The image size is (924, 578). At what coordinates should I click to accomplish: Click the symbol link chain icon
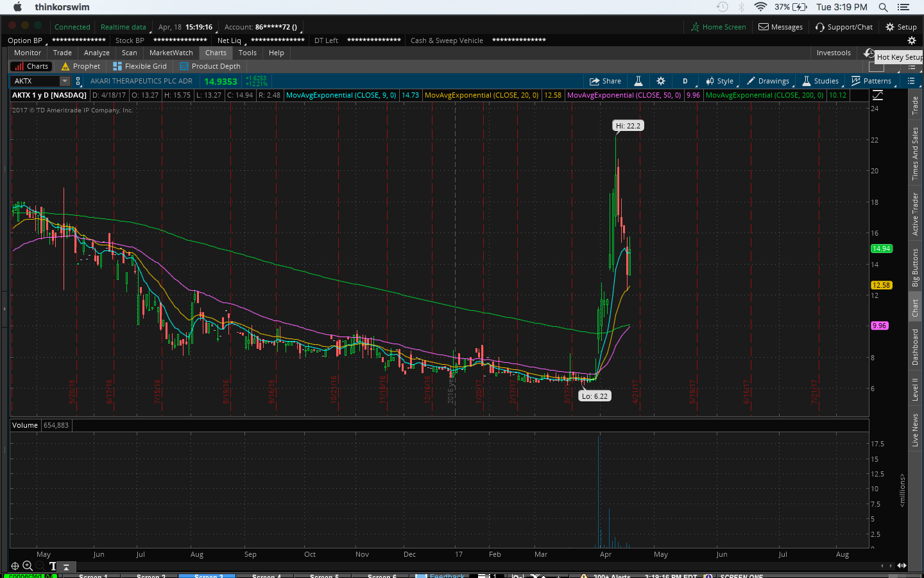point(78,81)
